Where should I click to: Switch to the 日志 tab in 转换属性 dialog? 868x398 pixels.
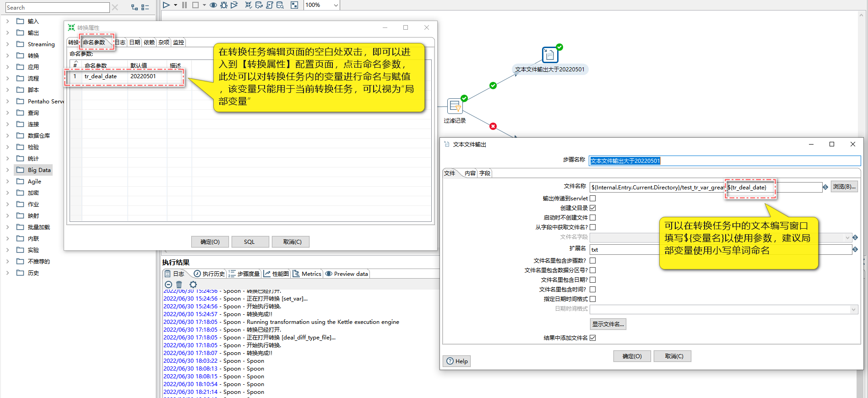120,43
